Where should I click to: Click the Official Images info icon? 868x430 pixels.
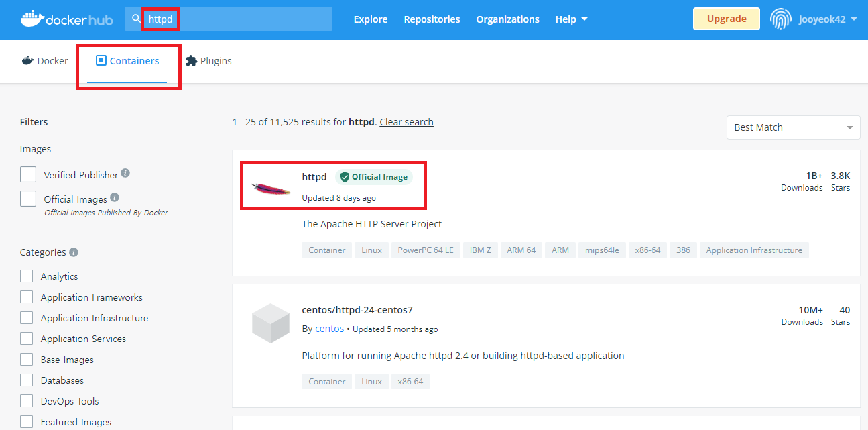coord(115,198)
